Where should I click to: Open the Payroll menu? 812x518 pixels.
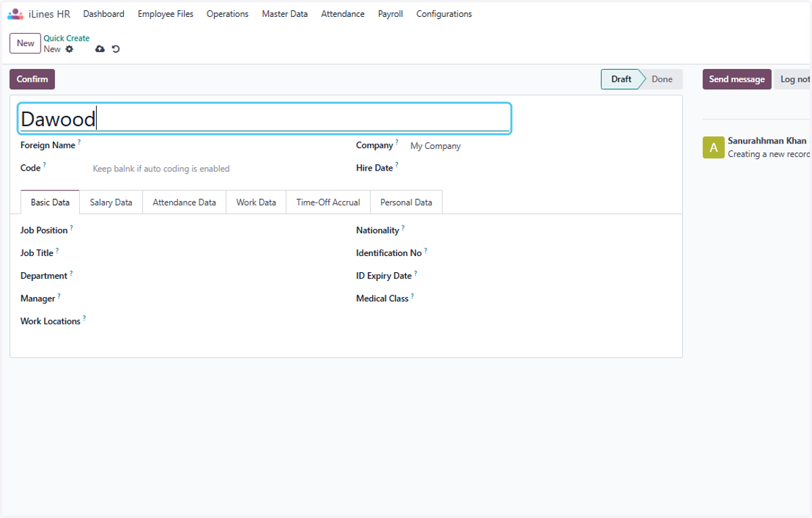pos(390,14)
